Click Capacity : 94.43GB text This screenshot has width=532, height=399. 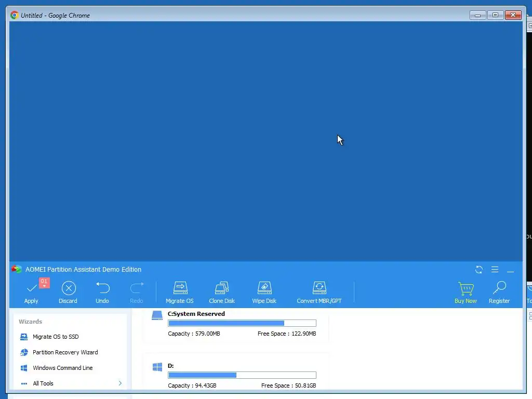pyautogui.click(x=192, y=386)
